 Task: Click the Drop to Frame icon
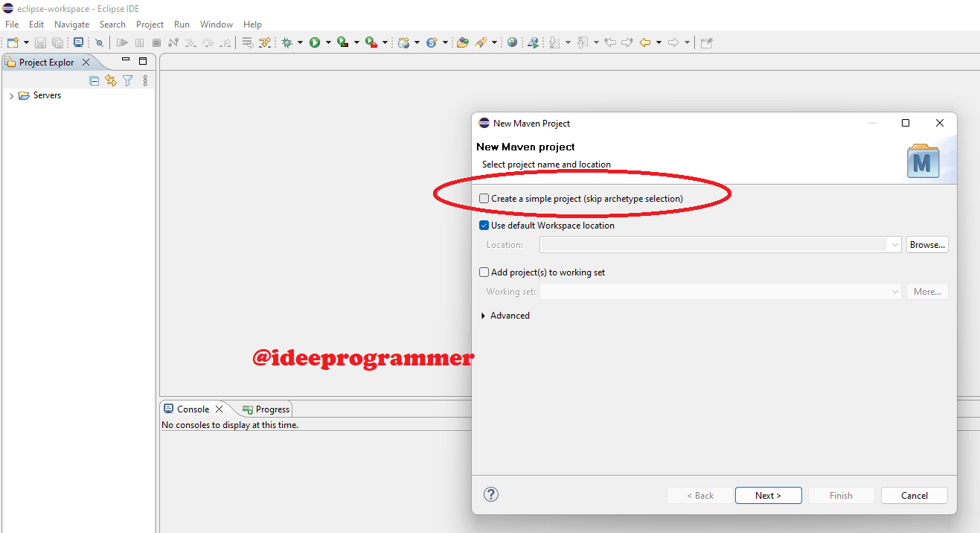(x=248, y=42)
